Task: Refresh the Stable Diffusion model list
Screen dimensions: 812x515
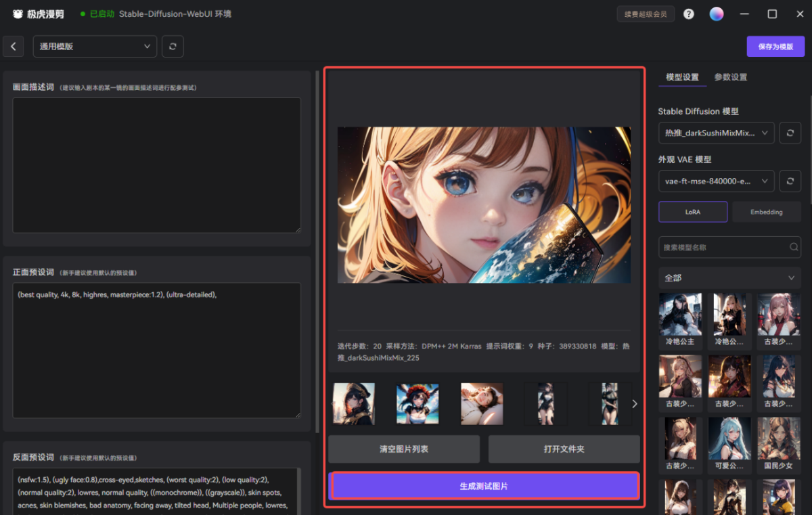Action: (x=790, y=133)
